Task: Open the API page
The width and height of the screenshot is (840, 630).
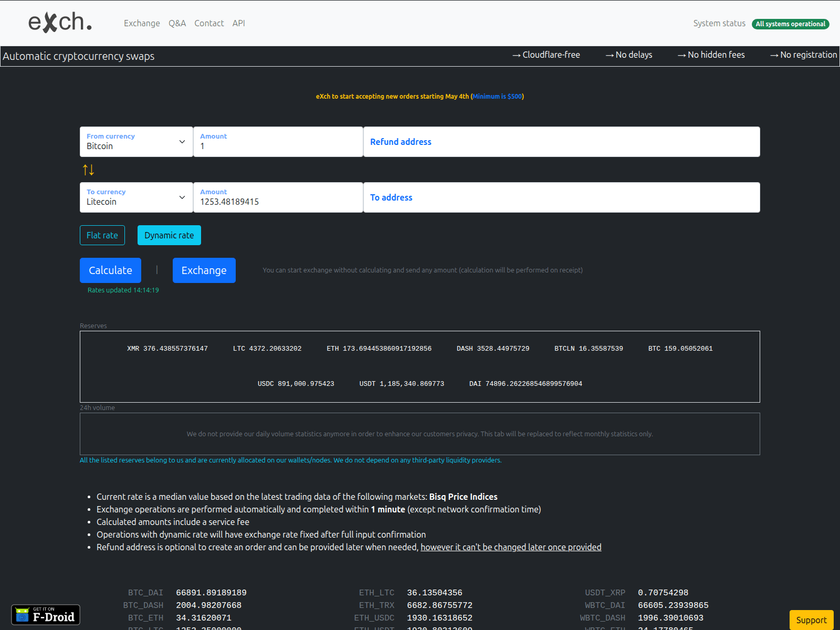Action: (239, 23)
